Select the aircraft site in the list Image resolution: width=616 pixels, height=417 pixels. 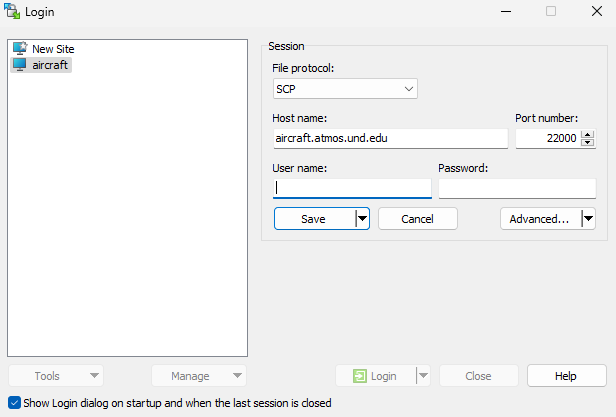pyautogui.click(x=51, y=65)
